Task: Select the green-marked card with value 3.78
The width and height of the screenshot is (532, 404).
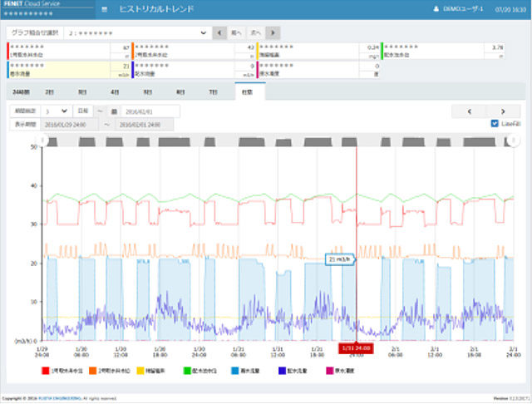Action: tap(443, 51)
